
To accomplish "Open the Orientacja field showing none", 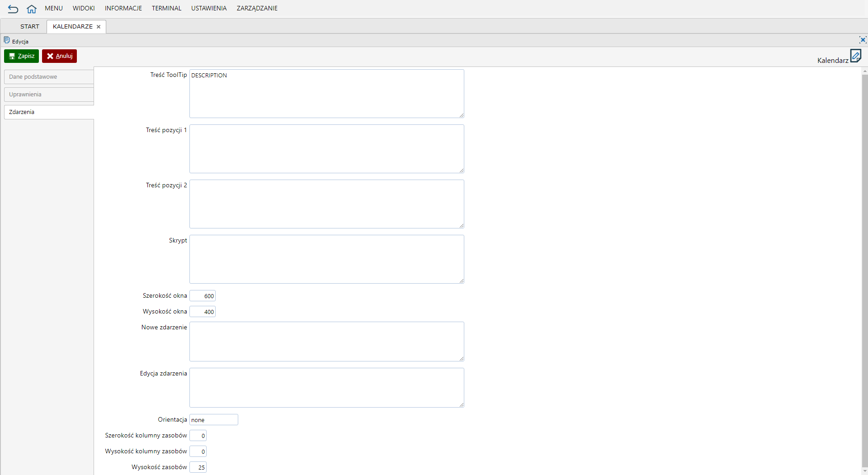I will (x=213, y=420).
